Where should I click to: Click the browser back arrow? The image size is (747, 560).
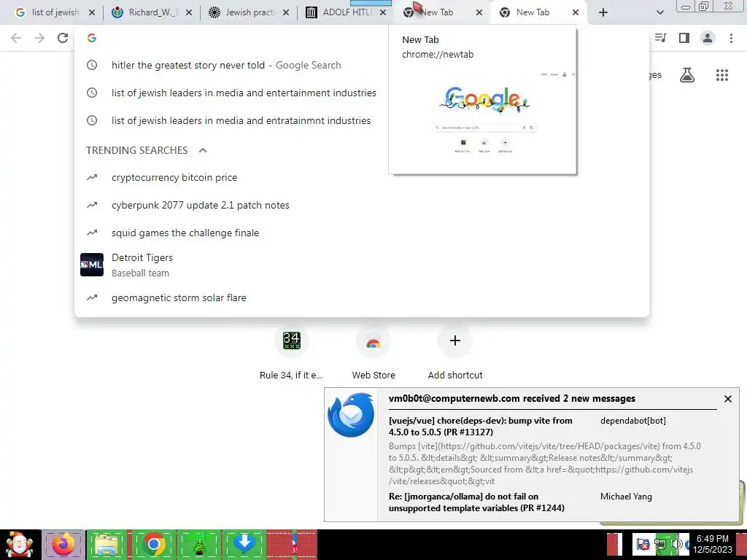16,38
